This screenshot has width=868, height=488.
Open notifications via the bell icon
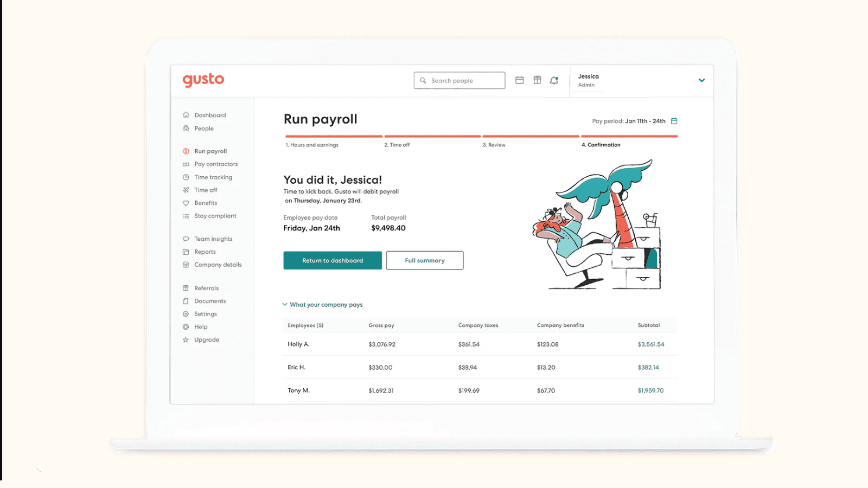[554, 80]
